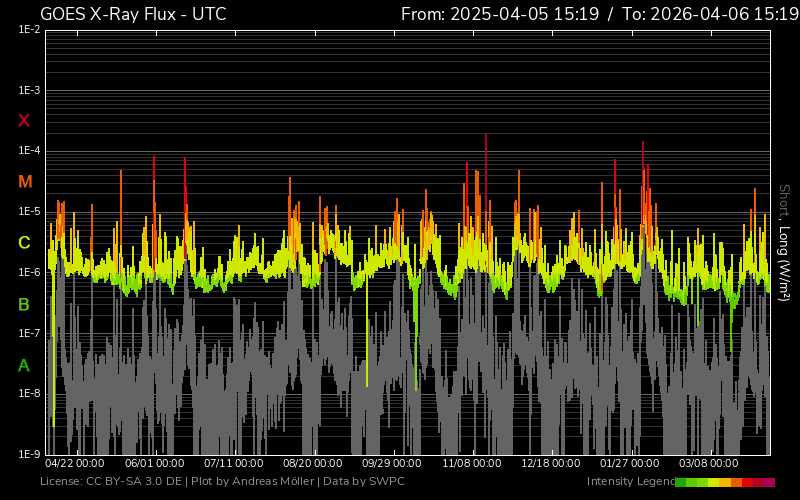Click the Intensity Legend color bar
Screen dimensions: 800x500
[x=725, y=482]
